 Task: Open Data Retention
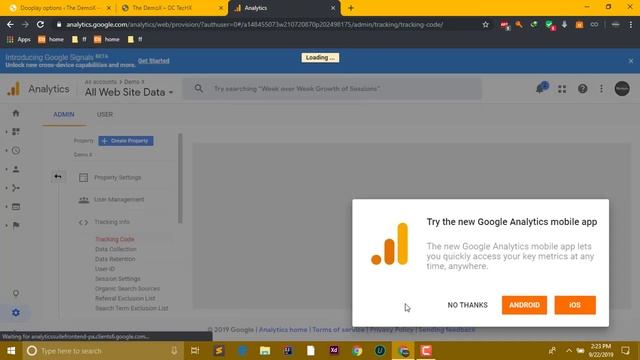pyautogui.click(x=115, y=259)
